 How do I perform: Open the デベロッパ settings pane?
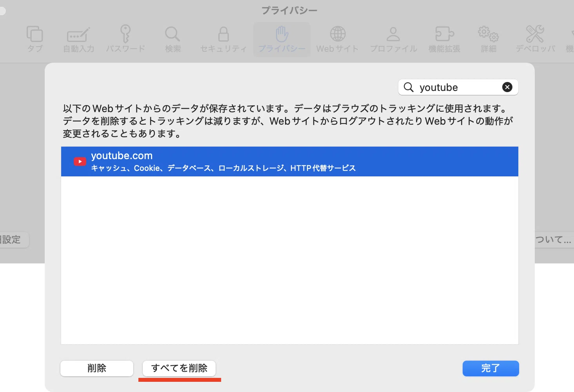click(535, 39)
